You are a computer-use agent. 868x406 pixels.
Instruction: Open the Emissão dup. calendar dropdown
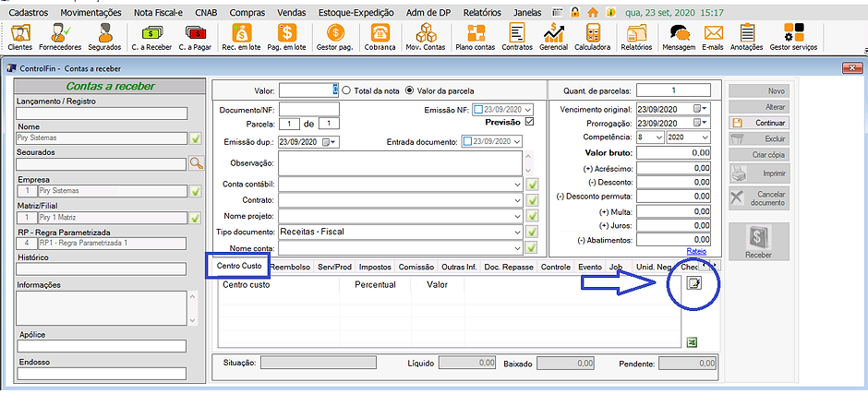click(329, 142)
